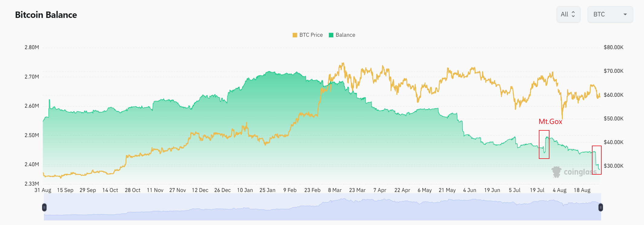
Task: Grab the left range slider handle
Action: (44, 207)
